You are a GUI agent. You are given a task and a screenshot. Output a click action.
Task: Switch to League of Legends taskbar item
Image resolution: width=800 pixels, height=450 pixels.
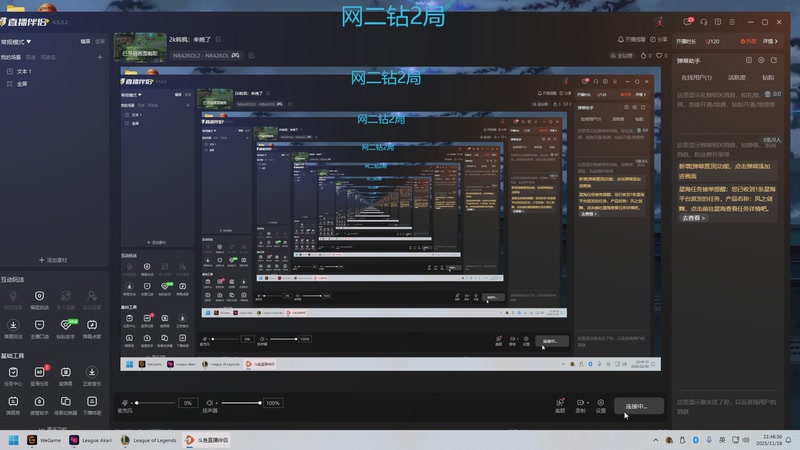click(149, 440)
